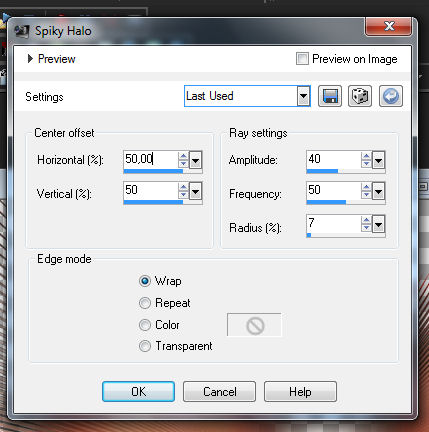The height and width of the screenshot is (432, 429).
Task: Select the Transparent edge mode
Action: pyautogui.click(x=145, y=346)
